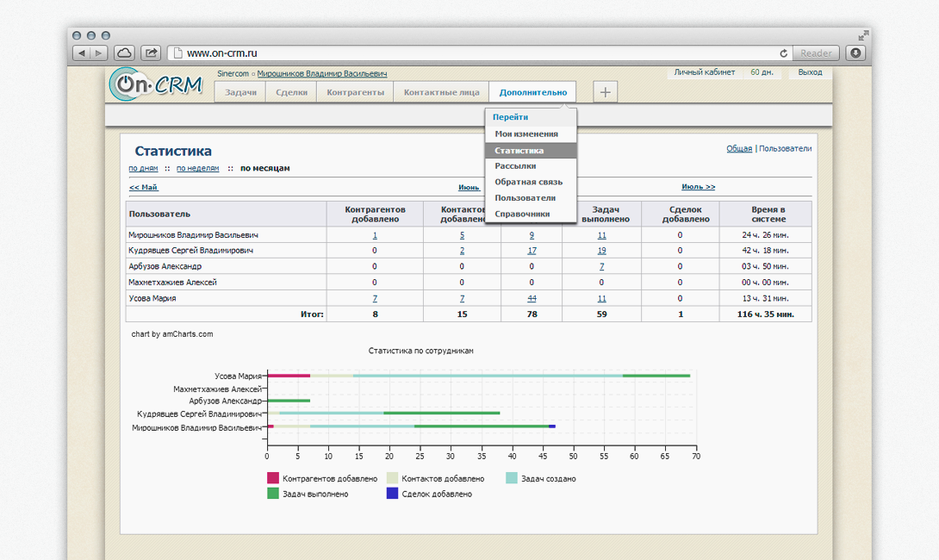Switch to the Контрагенты tab
939x560 pixels.
click(355, 92)
